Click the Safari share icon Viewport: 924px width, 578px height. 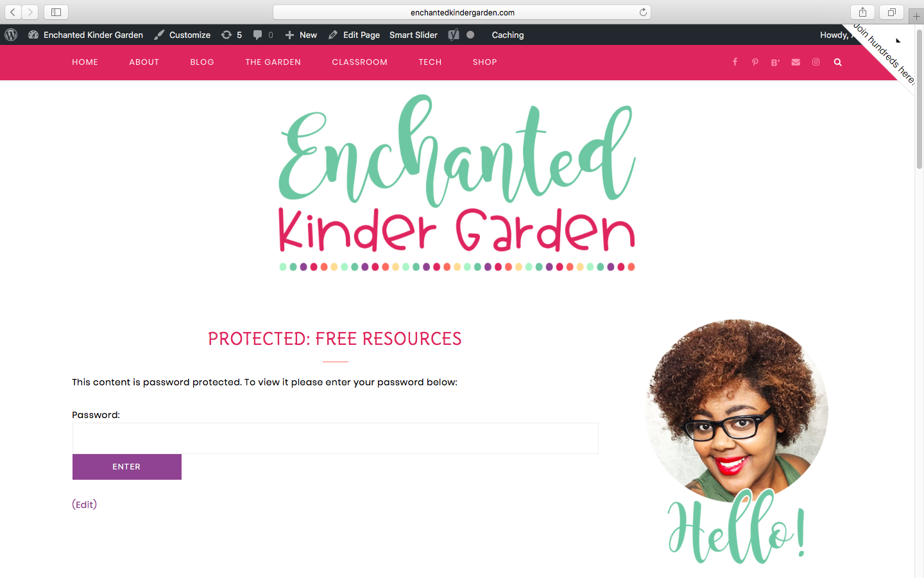point(862,12)
